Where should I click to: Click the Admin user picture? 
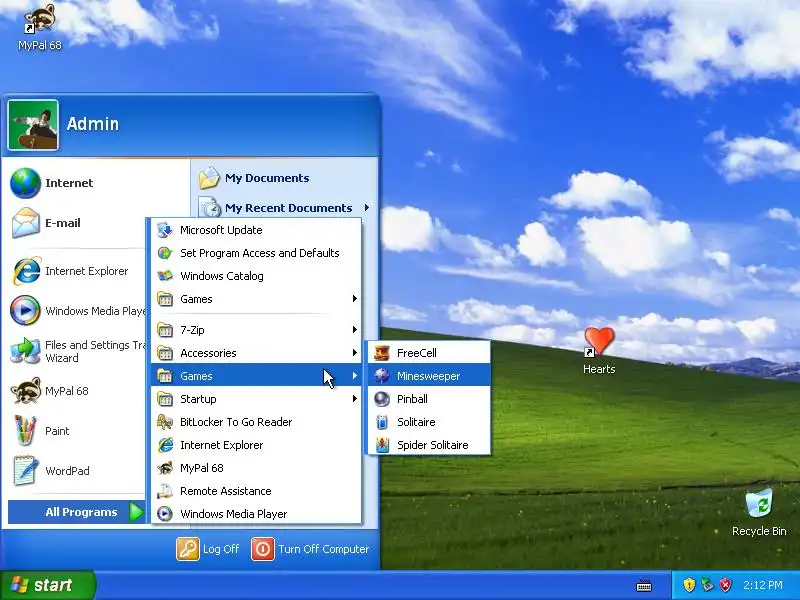(33, 125)
